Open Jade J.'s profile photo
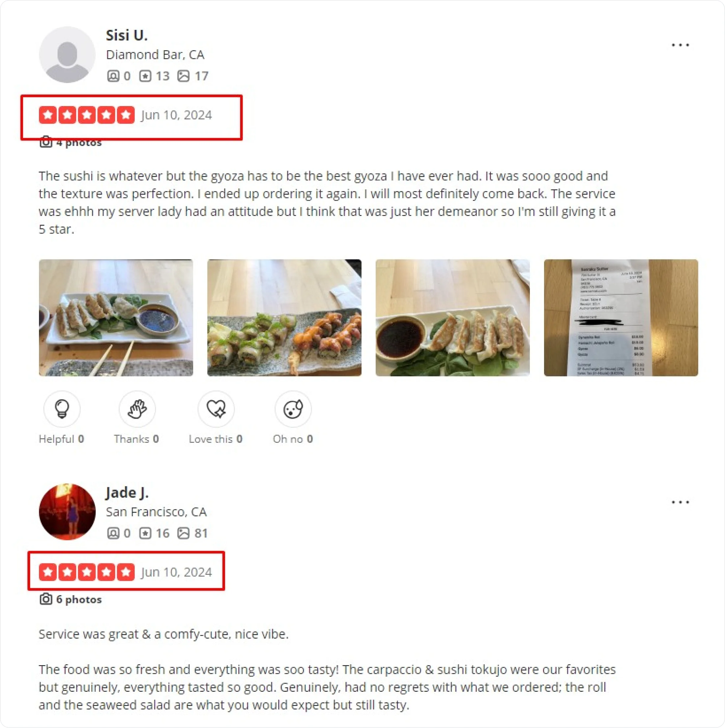This screenshot has height=728, width=725. point(67,512)
